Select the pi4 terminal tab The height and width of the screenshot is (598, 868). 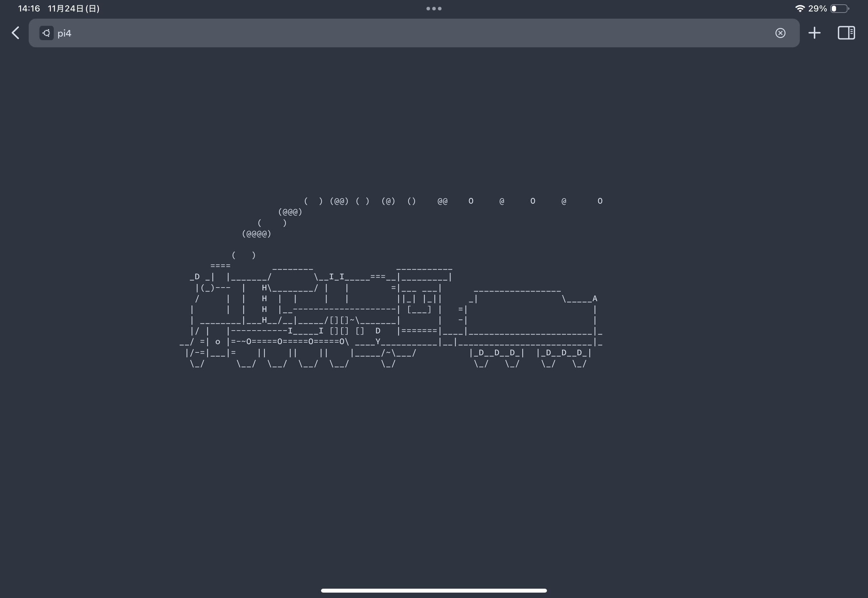pyautogui.click(x=414, y=33)
